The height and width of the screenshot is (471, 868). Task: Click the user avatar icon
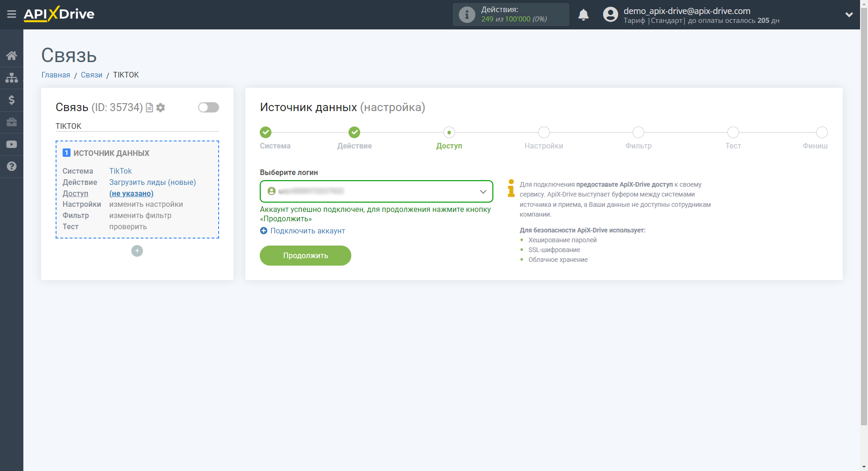coord(610,14)
